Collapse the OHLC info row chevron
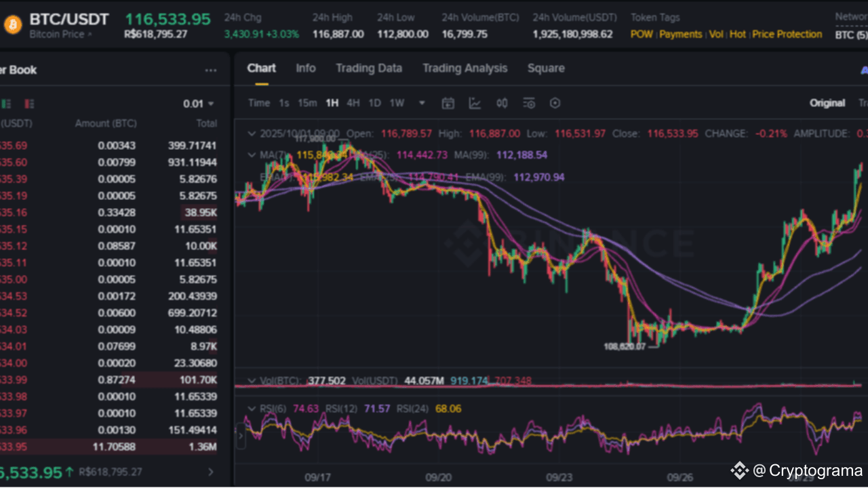 [252, 134]
